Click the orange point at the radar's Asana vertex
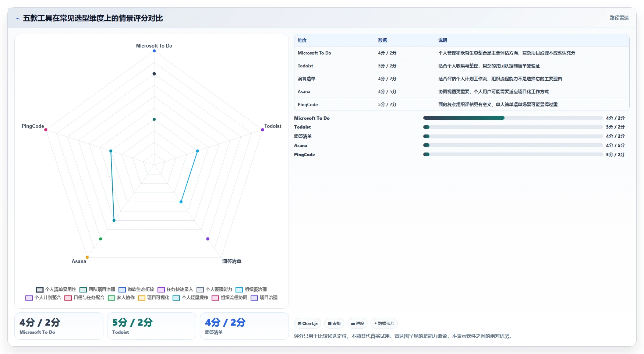 click(x=87, y=257)
